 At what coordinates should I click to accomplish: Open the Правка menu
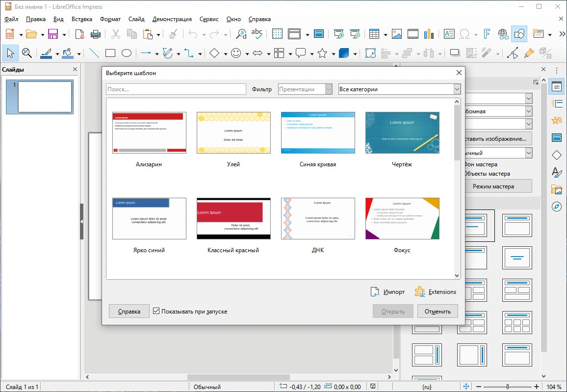point(36,19)
